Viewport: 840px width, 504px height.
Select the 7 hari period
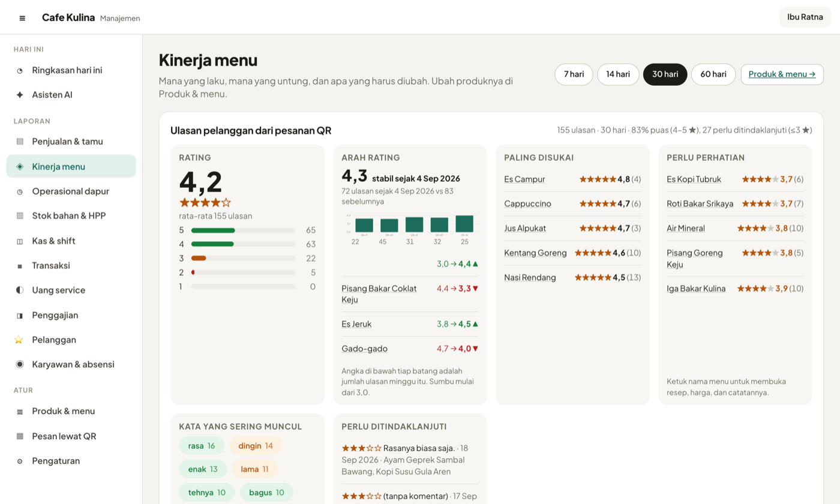coord(574,74)
